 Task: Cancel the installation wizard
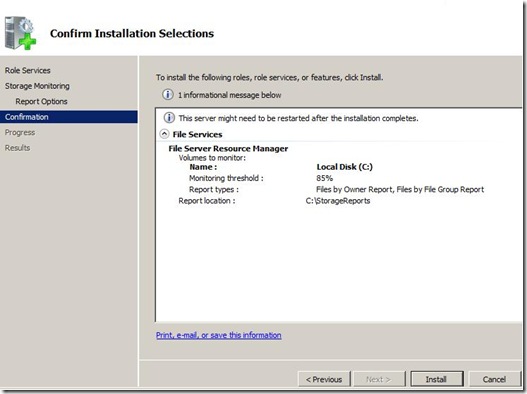[x=494, y=379]
